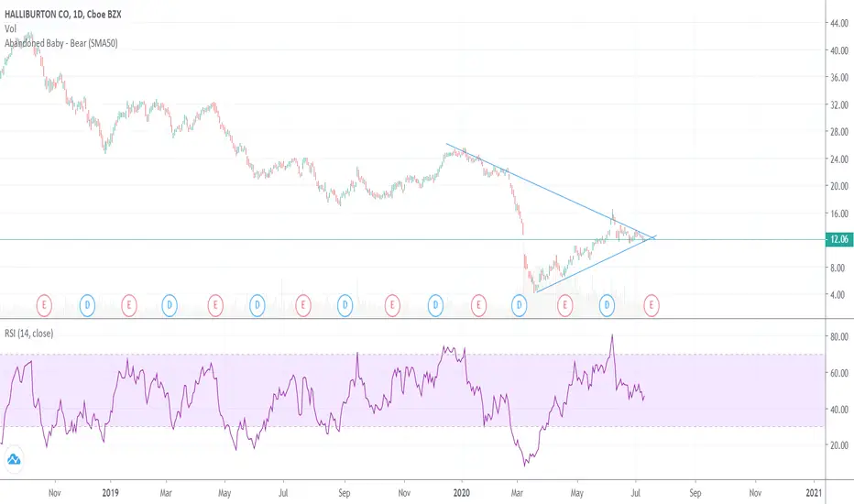This screenshot has width=854, height=504.
Task: Click the 8.00 price axis label
Action: (839, 268)
